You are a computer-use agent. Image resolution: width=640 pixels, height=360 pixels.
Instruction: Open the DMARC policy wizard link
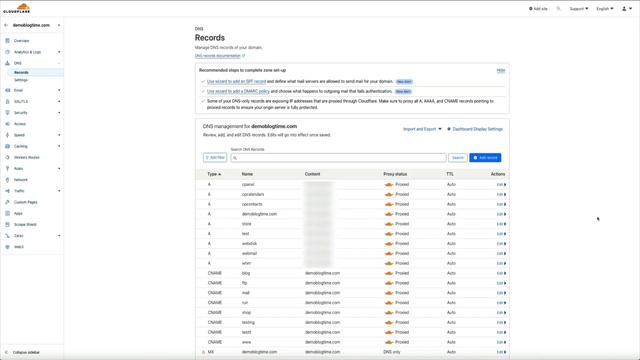238,91
